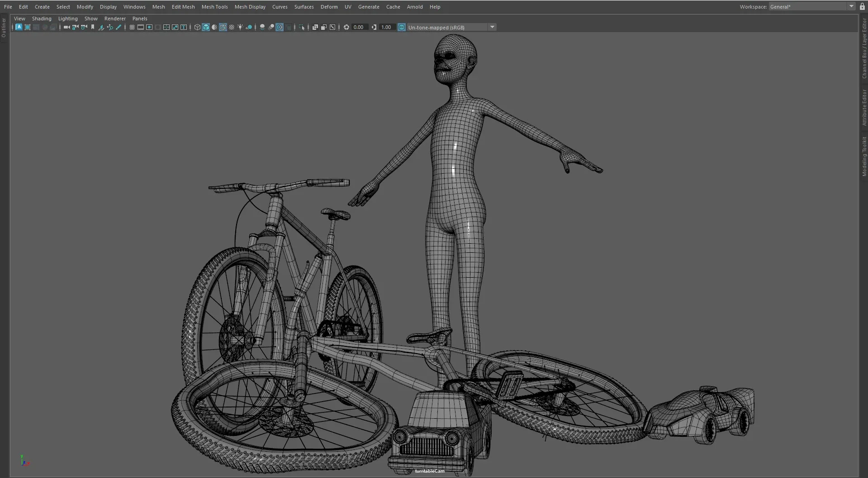Image resolution: width=868 pixels, height=478 pixels.
Task: Open the Attribute Editor side tab
Action: point(864,107)
